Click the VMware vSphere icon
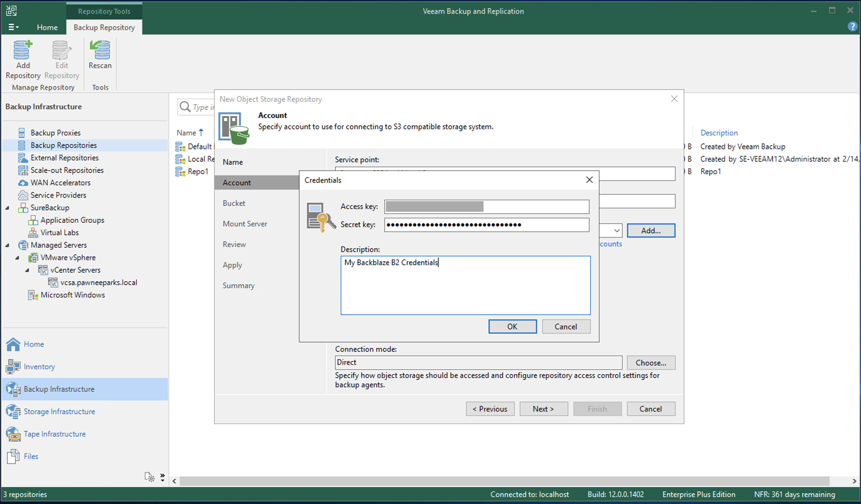Image resolution: width=861 pixels, height=504 pixels. (x=33, y=258)
